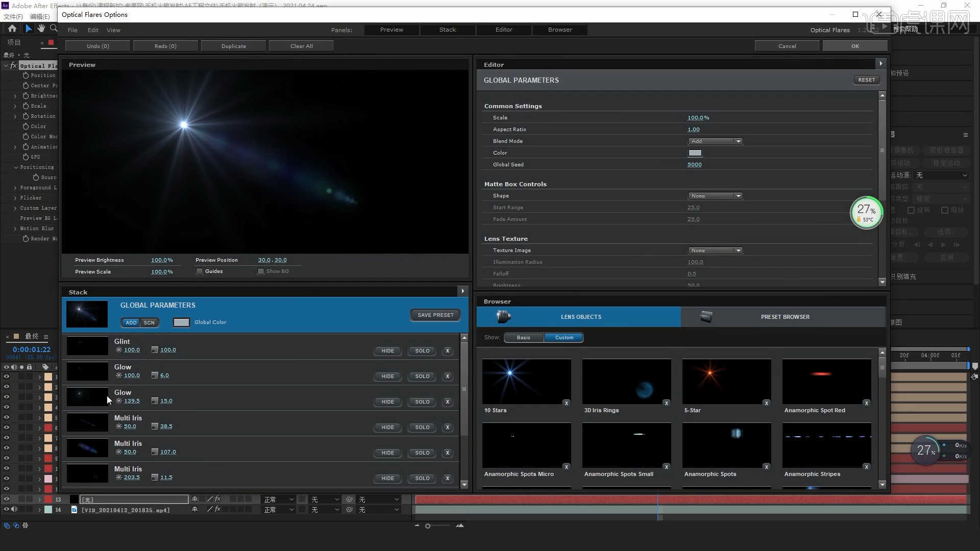Click the Home icon in After Effects

[x=12, y=29]
